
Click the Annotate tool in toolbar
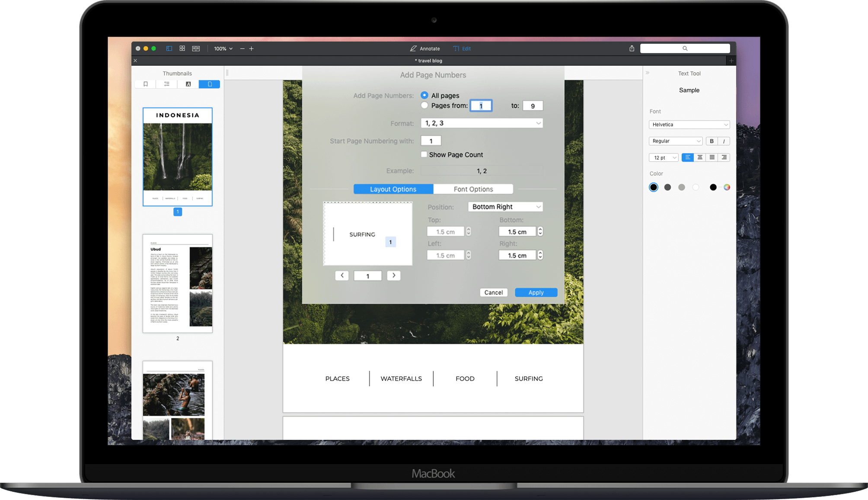coord(424,48)
